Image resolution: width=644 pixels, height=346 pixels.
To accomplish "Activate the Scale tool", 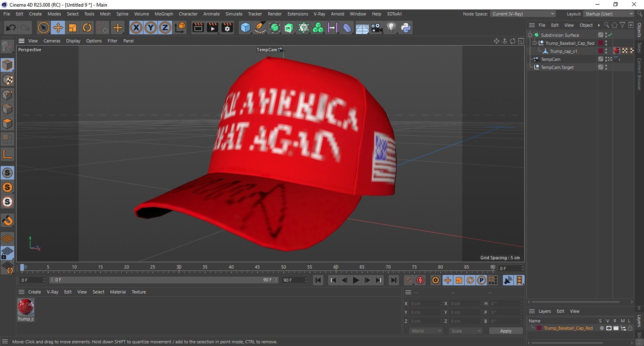I will pos(72,27).
